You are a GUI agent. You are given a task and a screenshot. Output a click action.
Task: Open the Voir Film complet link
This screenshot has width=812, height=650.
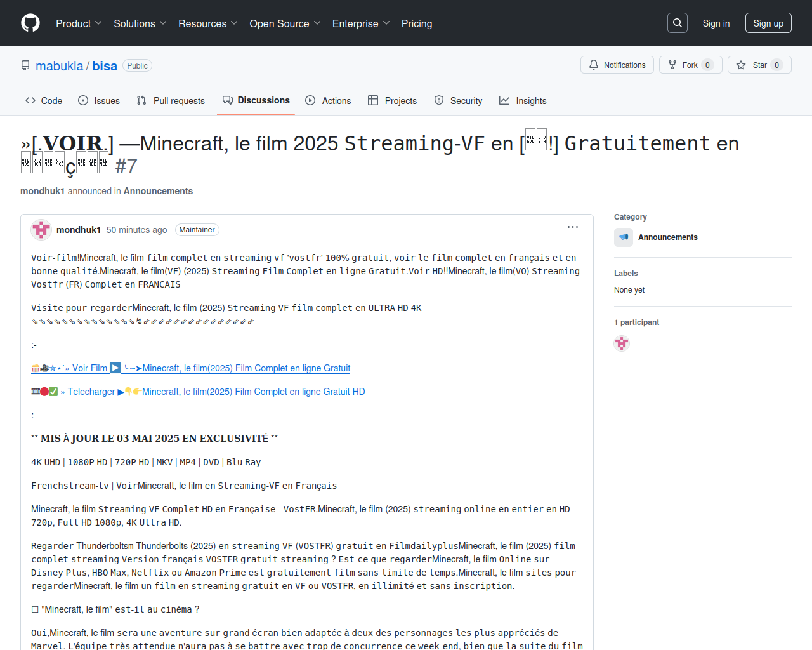[x=191, y=368]
